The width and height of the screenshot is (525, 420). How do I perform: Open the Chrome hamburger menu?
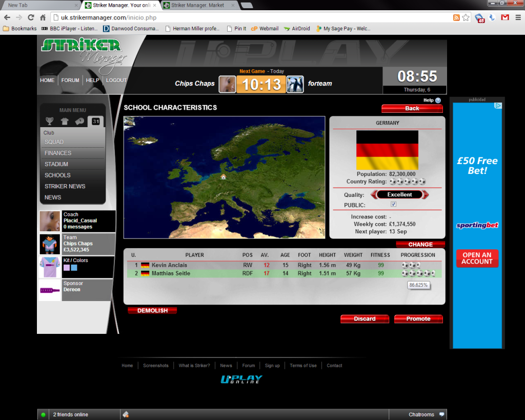coord(517,17)
